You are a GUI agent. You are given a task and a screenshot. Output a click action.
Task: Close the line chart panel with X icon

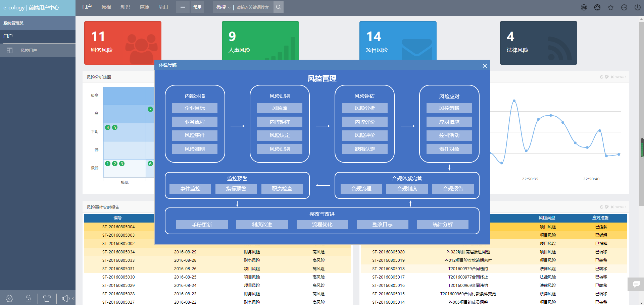[612, 77]
